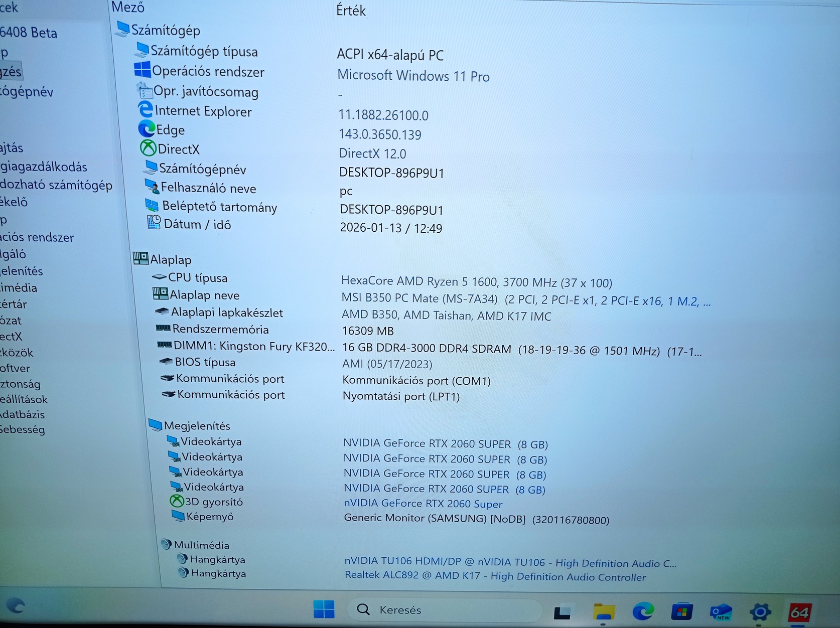Open the Settings gear on the taskbar
Viewport: 840px width, 628px height.
click(x=760, y=612)
